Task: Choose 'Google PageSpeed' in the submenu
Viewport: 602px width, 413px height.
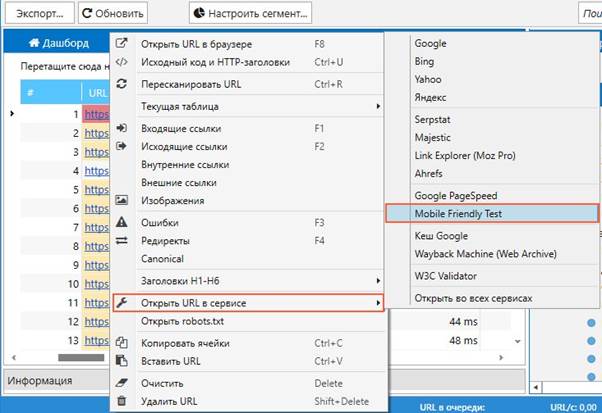Action: pos(455,196)
